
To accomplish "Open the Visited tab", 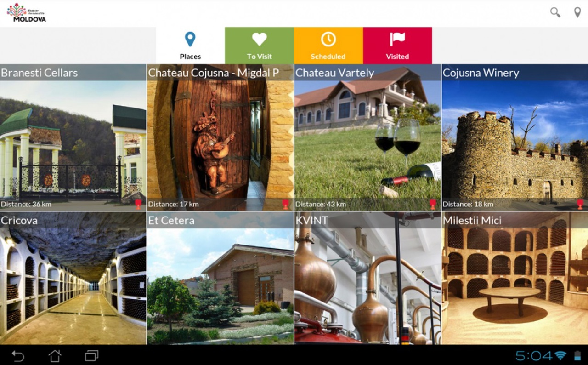I will coord(397,46).
